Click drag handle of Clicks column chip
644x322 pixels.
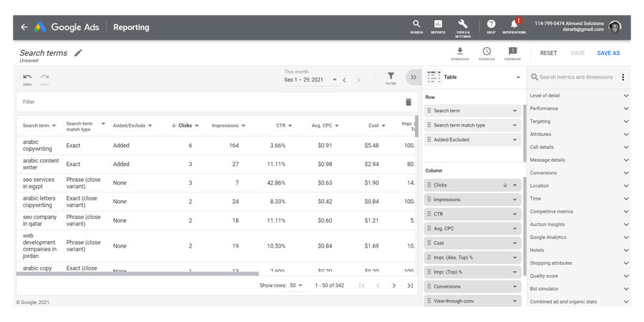429,185
